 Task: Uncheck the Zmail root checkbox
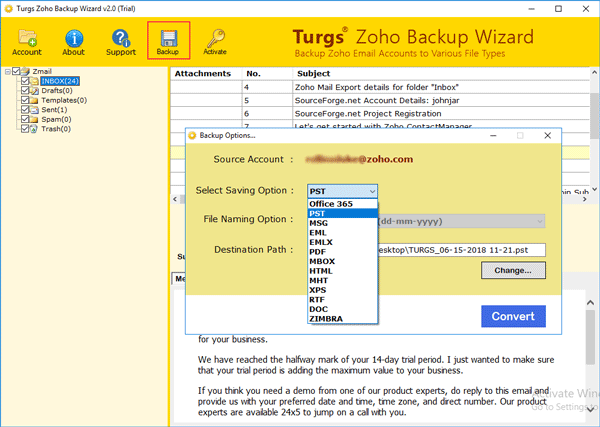pos(16,71)
